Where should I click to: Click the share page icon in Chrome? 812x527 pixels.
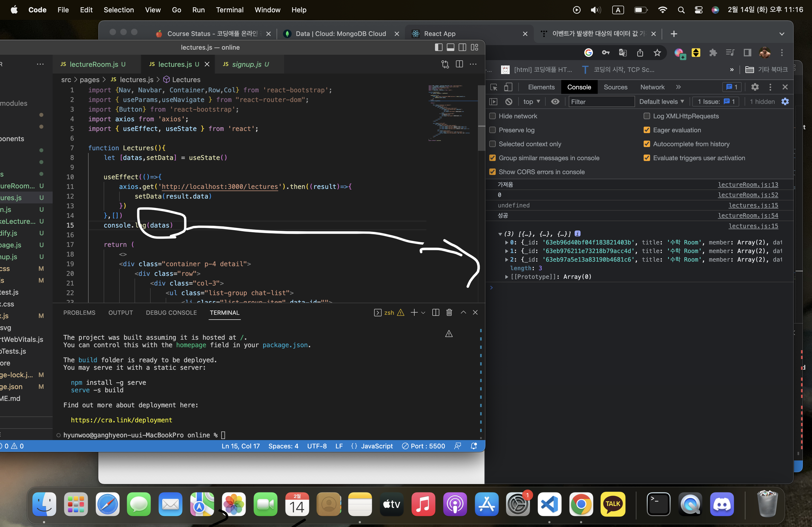(640, 53)
